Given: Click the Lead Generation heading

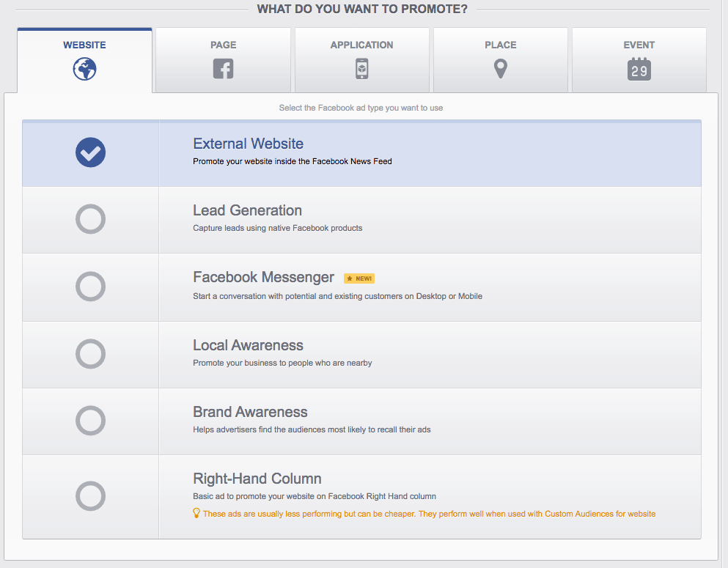Looking at the screenshot, I should (248, 210).
